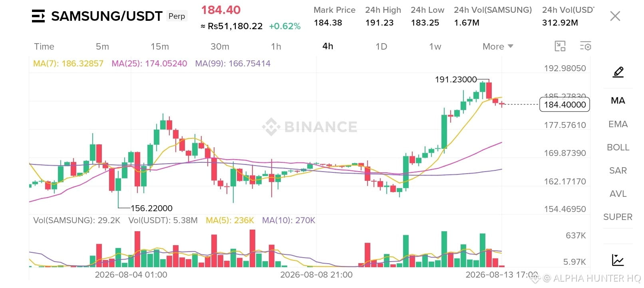Click the volume MA(5): 236K label
Viewport: 644px width, 288px height.
click(x=230, y=220)
